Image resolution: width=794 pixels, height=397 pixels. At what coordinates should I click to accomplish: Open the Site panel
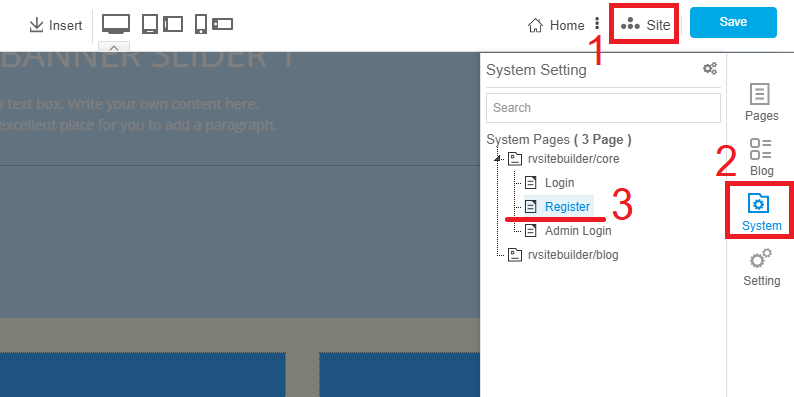[645, 24]
